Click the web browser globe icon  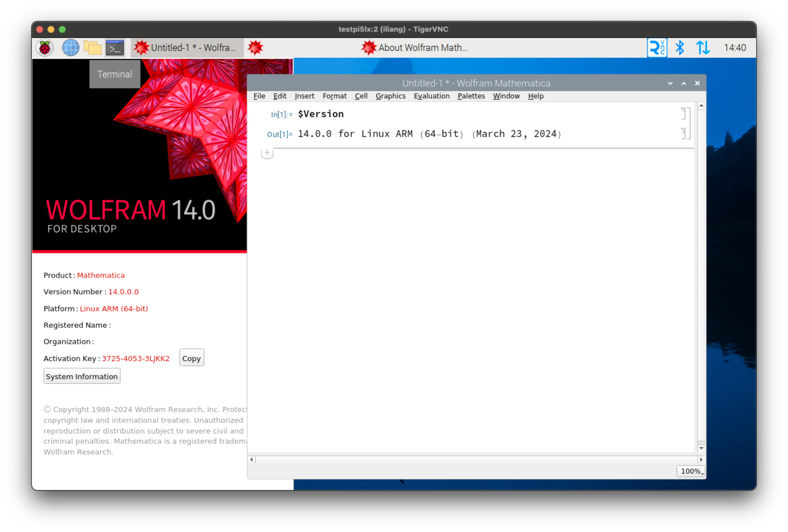[71, 48]
